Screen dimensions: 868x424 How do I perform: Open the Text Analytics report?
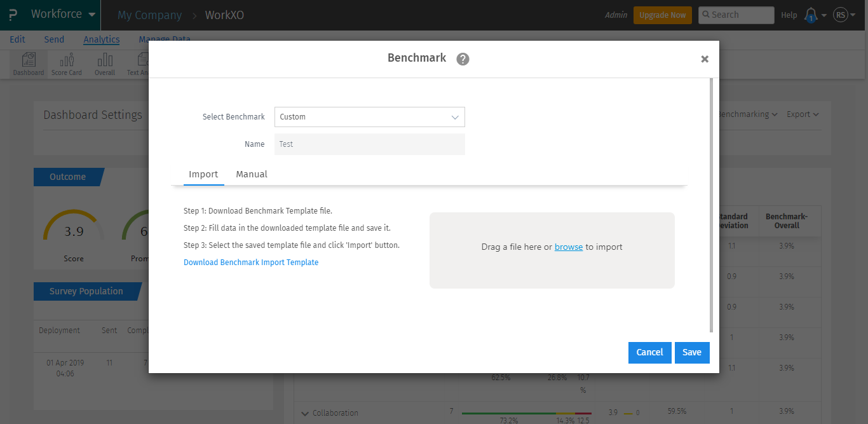click(141, 64)
